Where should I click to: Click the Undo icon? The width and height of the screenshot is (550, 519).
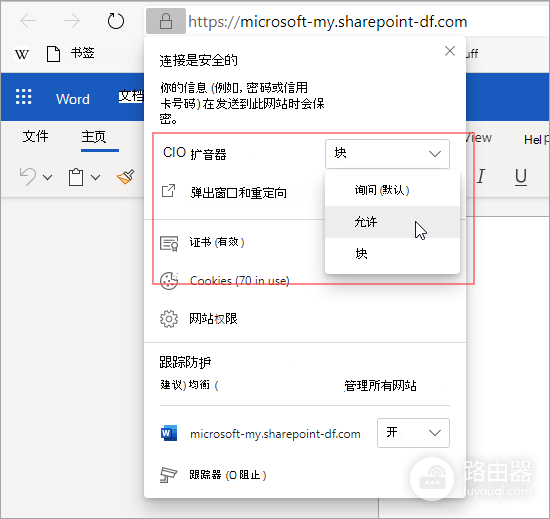pos(28,176)
